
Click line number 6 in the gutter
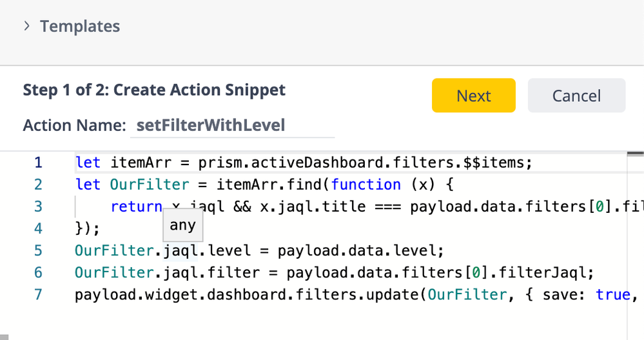pyautogui.click(x=38, y=272)
